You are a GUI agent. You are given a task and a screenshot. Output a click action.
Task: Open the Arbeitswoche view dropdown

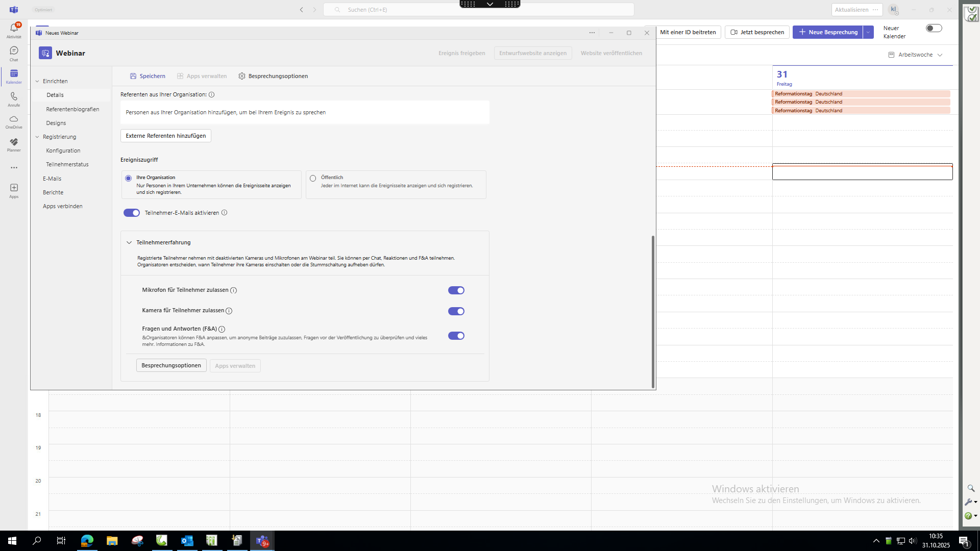pos(916,55)
